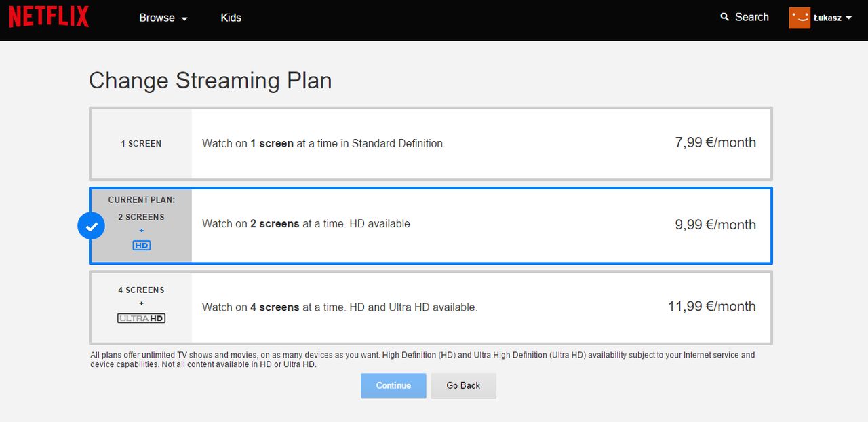Select the 4 Screens Ultra HD plan row
The height and width of the screenshot is (422, 868).
pyautogui.click(x=431, y=307)
